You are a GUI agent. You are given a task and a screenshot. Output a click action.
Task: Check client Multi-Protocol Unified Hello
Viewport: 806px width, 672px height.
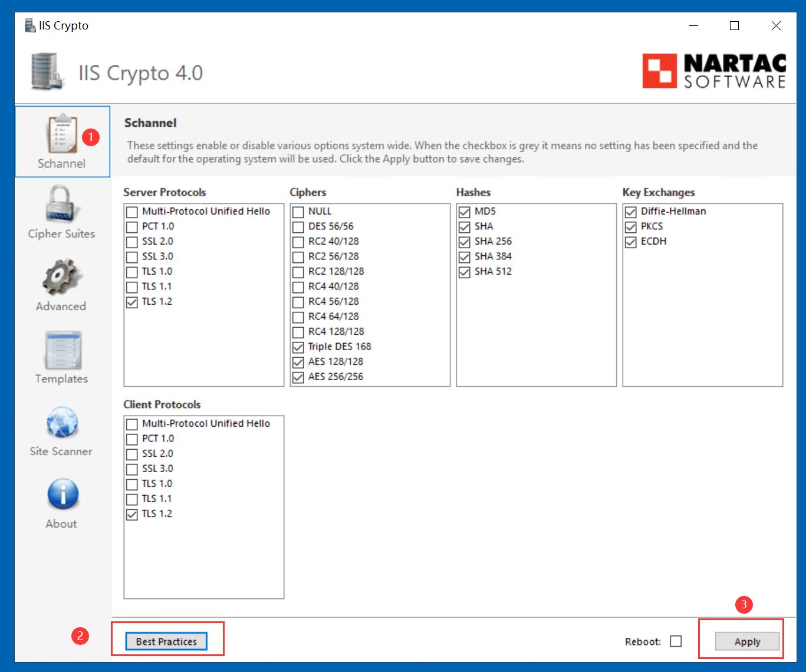[132, 424]
